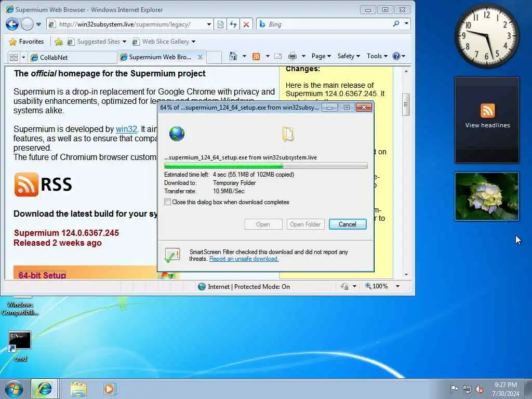Open the Tools menu
This screenshot has width=532, height=399.
click(x=377, y=56)
